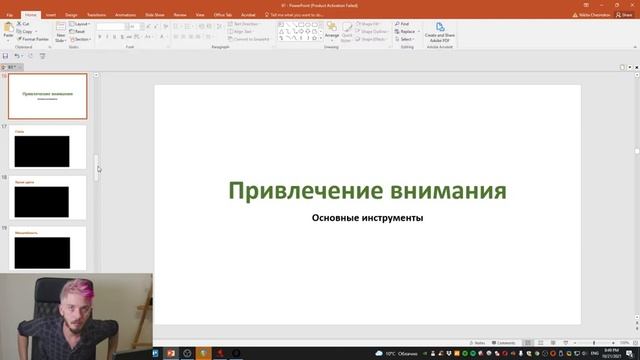Open Quick Styles in the Drawing group
This screenshot has height=360, width=640.
click(347, 32)
